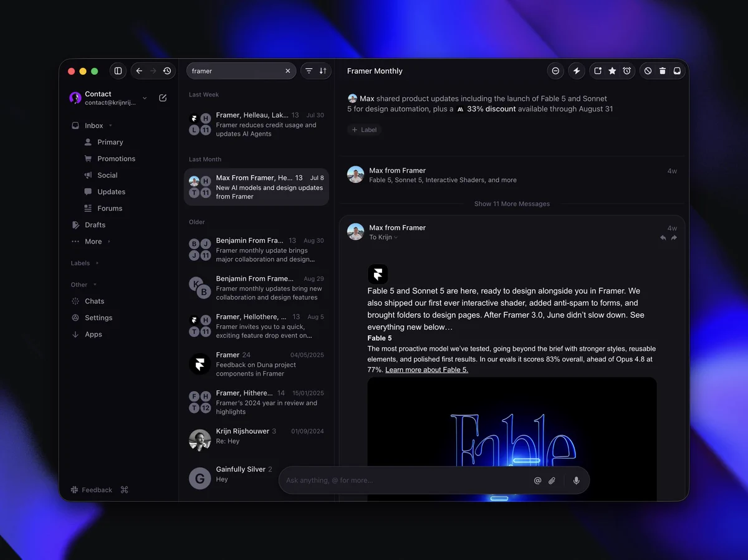
Task: Click into the framer search field
Action: click(x=241, y=71)
